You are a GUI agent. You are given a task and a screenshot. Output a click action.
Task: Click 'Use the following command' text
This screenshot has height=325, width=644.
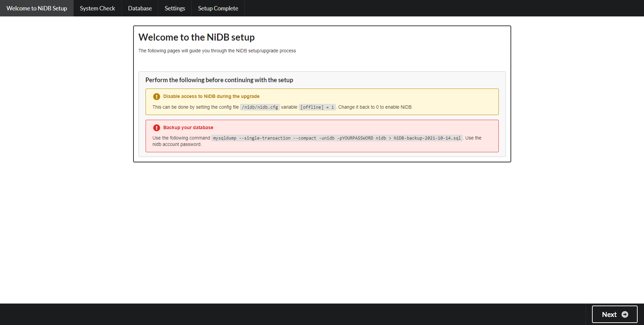tap(181, 138)
